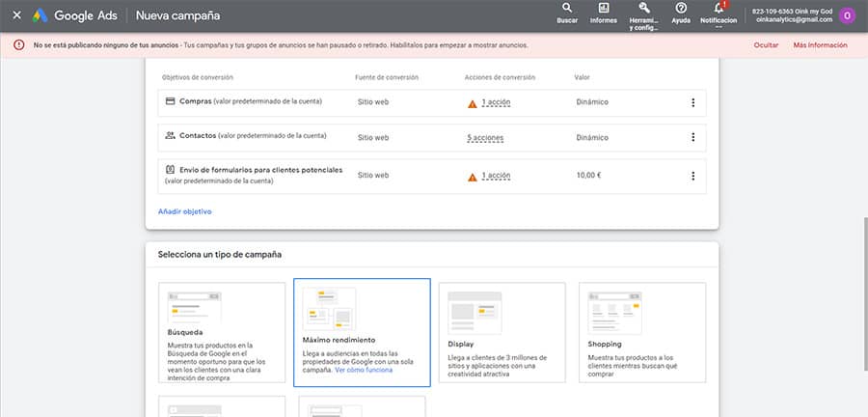Open 1 acción link in Envío de formularios row
The height and width of the screenshot is (417, 868).
tap(496, 176)
